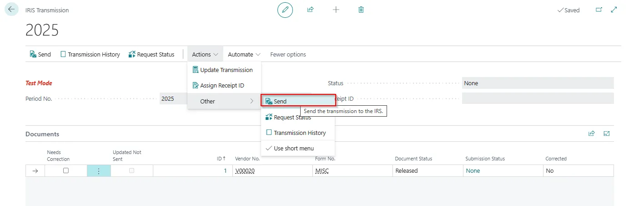This screenshot has height=206, width=644.
Task: Collapse the page with diagonal arrows icon
Action: pos(614,10)
